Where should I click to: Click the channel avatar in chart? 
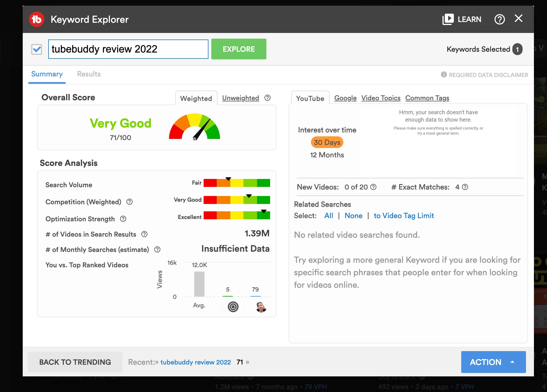261,307
